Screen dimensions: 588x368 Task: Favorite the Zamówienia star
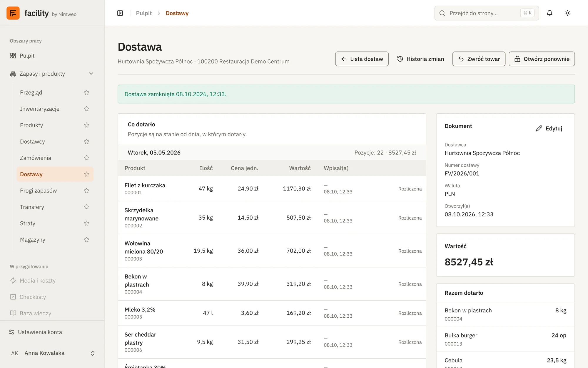point(86,158)
